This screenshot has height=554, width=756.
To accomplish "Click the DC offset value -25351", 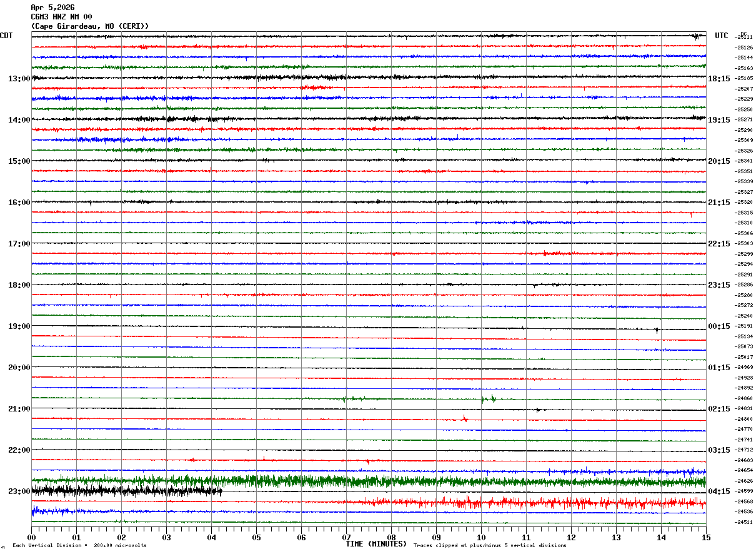I will (x=744, y=171).
